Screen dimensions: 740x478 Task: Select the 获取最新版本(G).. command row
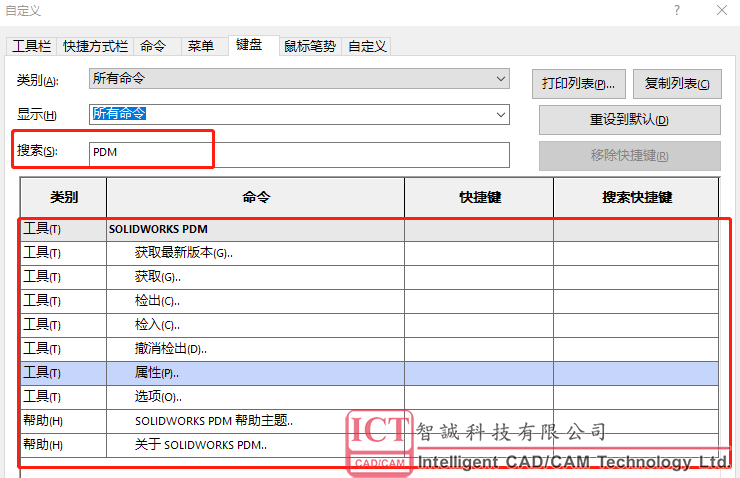click(370, 253)
